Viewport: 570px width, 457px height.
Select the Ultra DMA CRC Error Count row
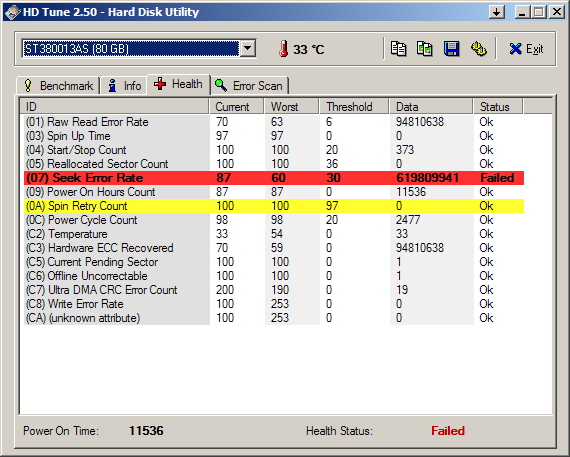[x=274, y=290]
